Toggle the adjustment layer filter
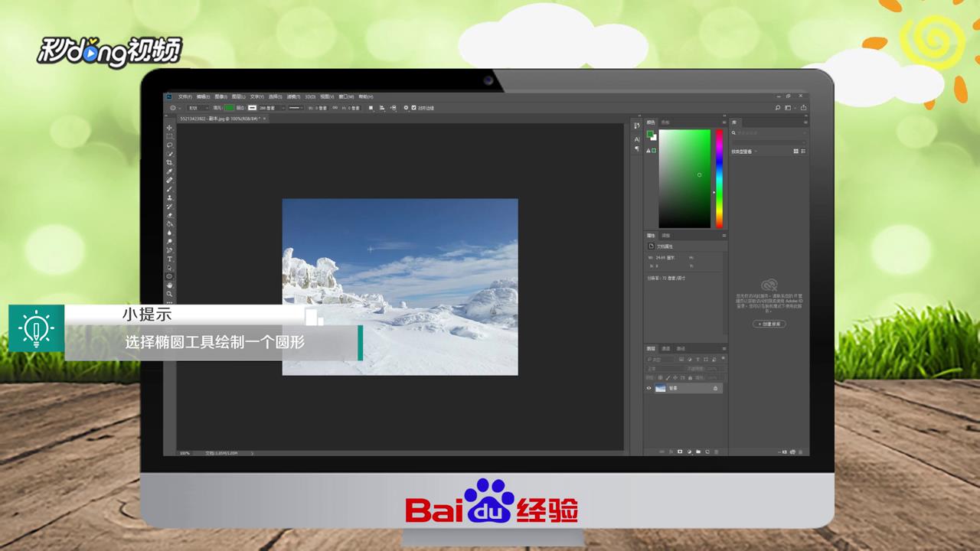The image size is (980, 551). coord(690,359)
